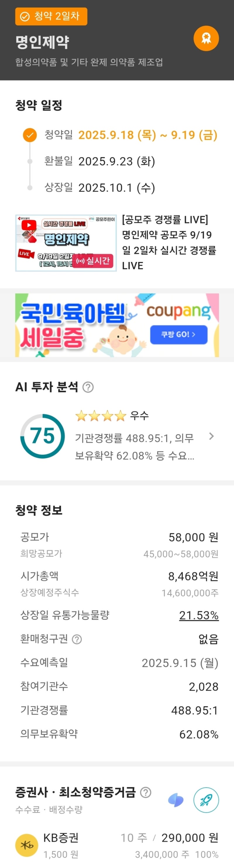Viewport: 234px width, 868px height.
Task: Click the orange checkmark on 청약일 timeline
Action: [30, 135]
